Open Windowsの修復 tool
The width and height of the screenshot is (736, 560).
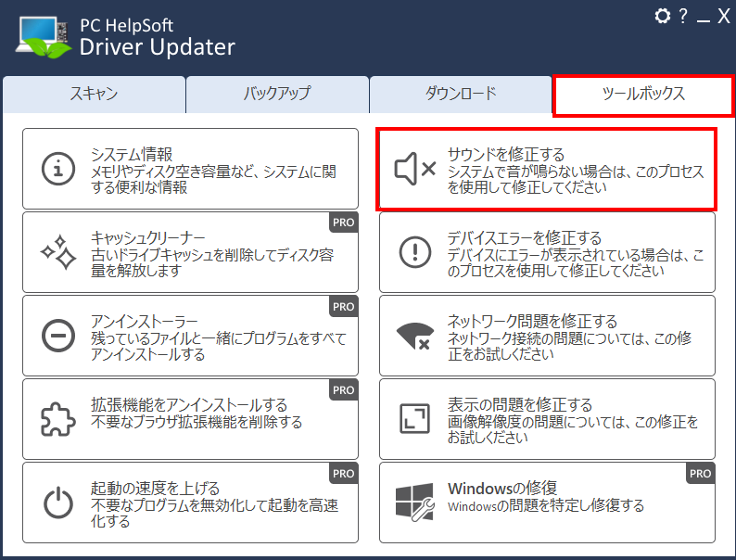[x=547, y=503]
